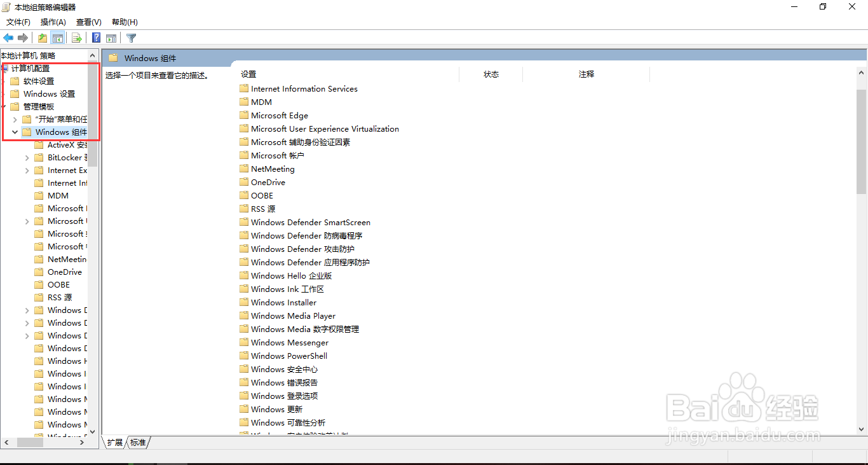Screen dimensions: 868x465
Task: Click folder icon beside Windows Hello 企业版
Action: (x=244, y=275)
